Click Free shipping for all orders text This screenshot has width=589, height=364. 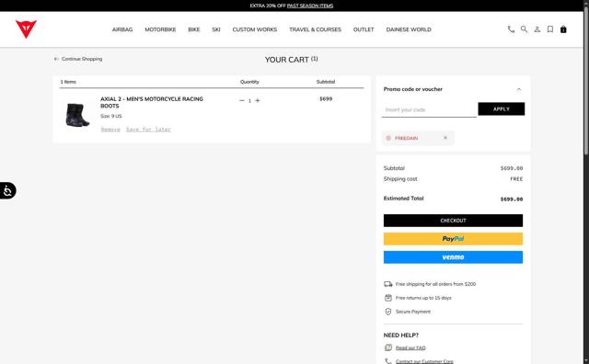(435, 284)
